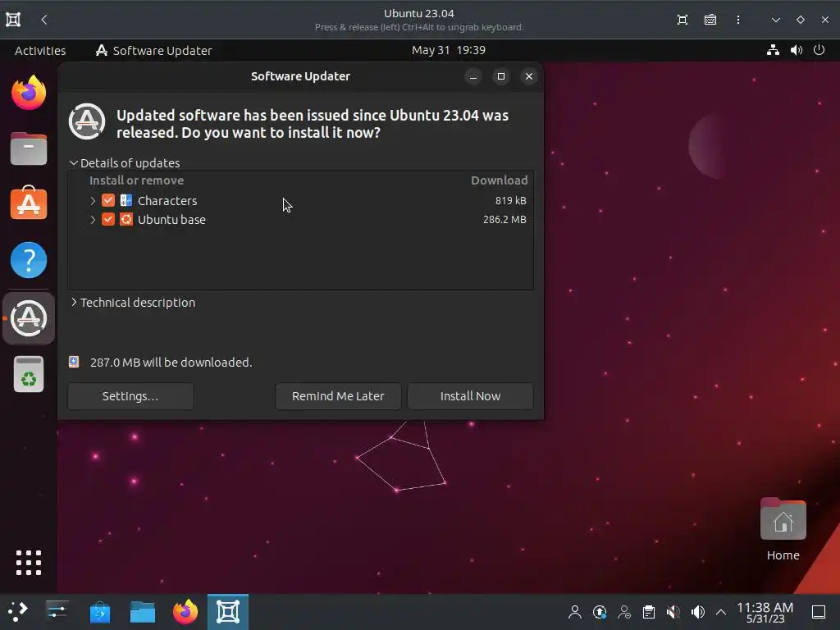Screen dimensions: 840x630
Task: Click the virtual machine viewer app icon
Action: 13,20
